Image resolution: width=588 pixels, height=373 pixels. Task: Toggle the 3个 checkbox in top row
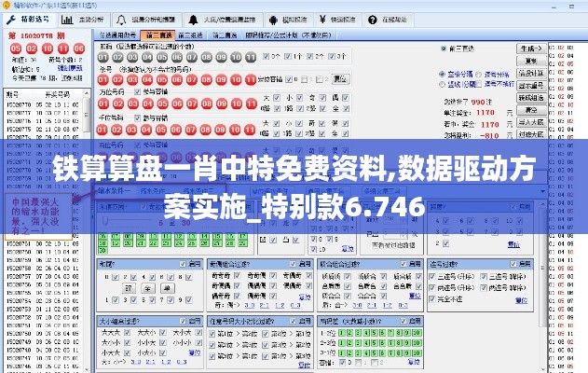click(332, 56)
